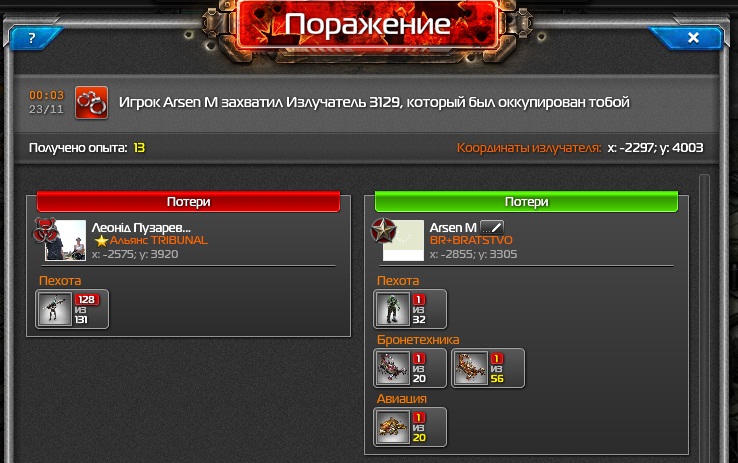
Task: Open Леонід Пузарев avatar thumbnail
Action: tap(65, 240)
